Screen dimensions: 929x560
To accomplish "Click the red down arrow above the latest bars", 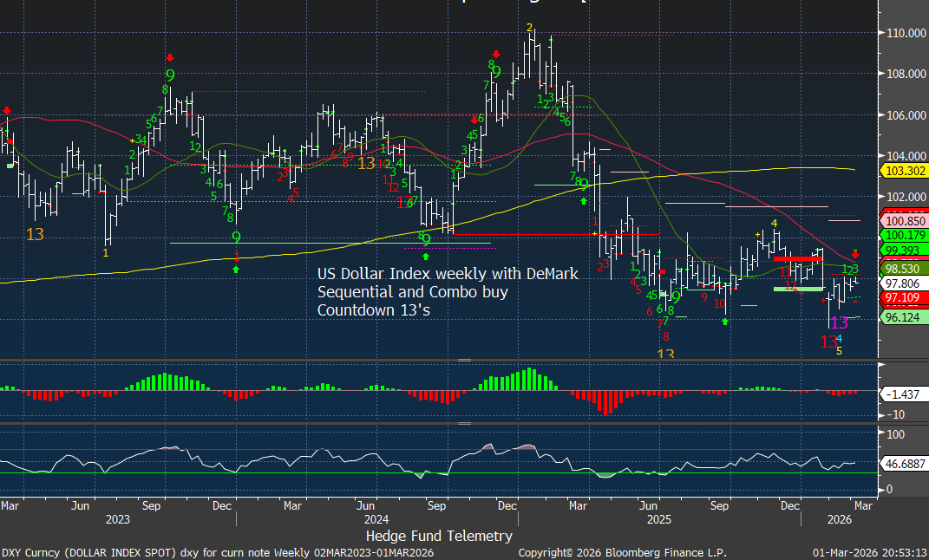I will coord(855,254).
